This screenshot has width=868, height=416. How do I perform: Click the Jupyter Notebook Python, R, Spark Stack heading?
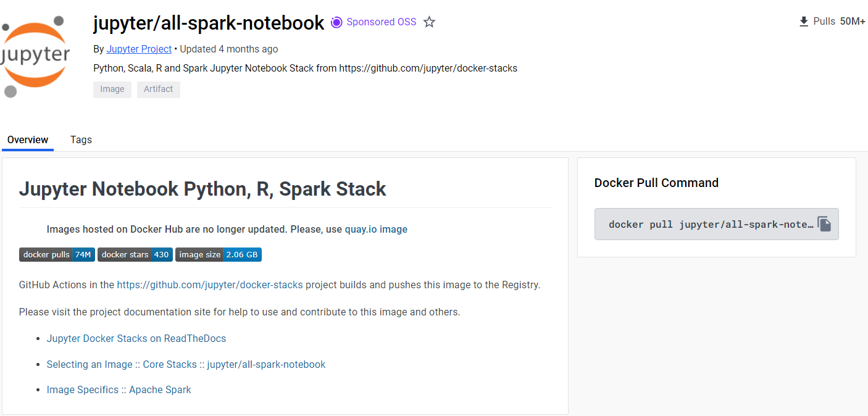(202, 188)
